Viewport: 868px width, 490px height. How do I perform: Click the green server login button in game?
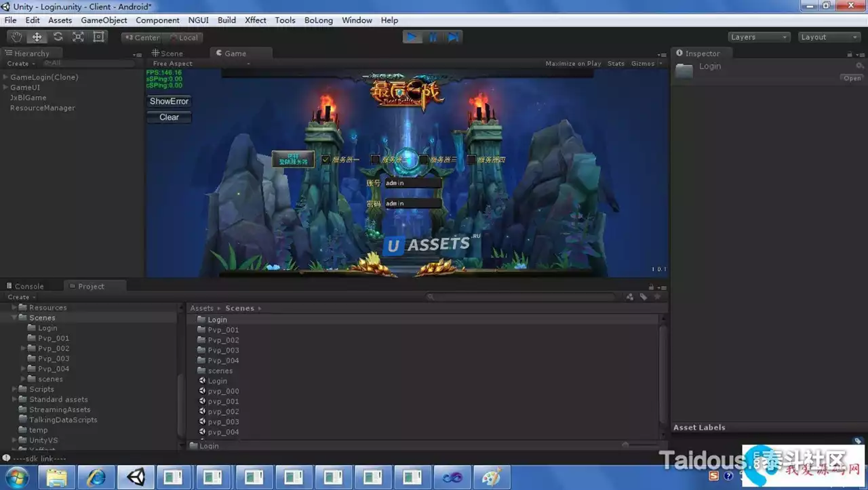(x=293, y=159)
